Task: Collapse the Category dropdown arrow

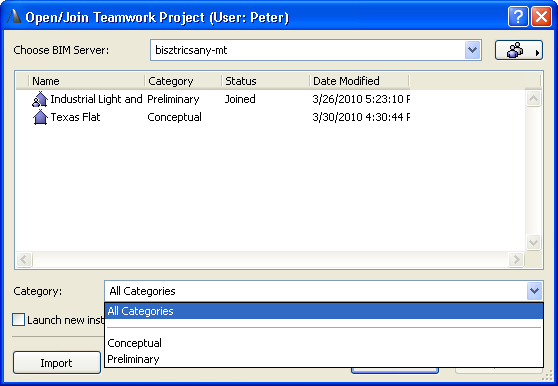Action: point(534,291)
